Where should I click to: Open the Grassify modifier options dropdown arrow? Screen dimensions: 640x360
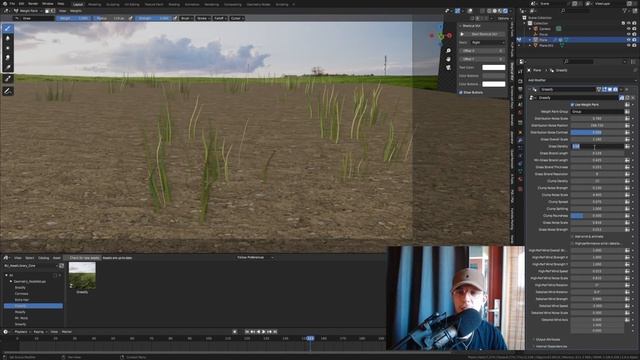pos(621,89)
